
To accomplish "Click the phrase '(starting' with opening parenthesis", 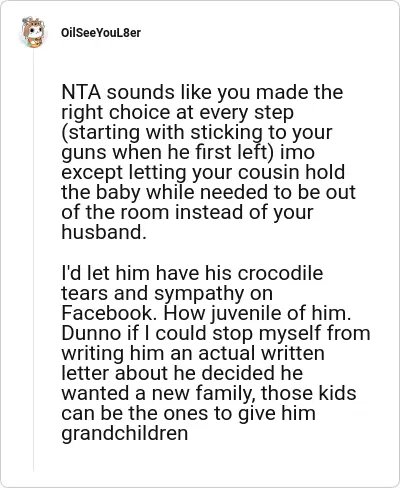I will 100,133.
